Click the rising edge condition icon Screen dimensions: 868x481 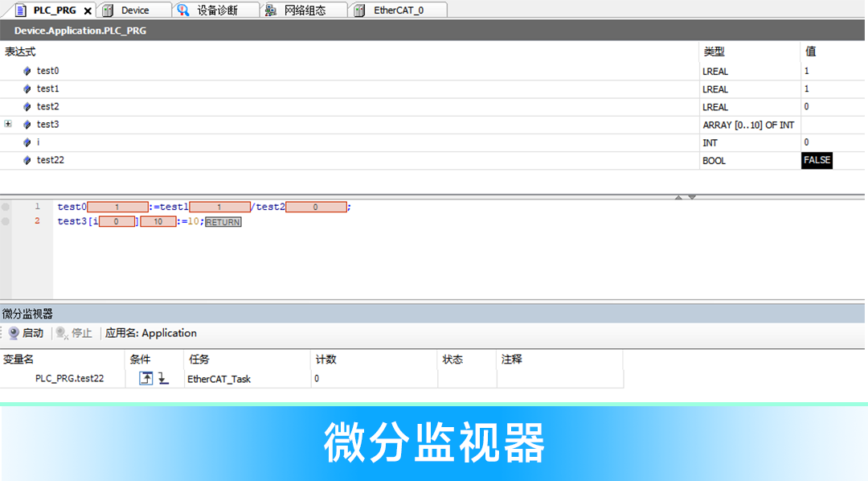145,378
